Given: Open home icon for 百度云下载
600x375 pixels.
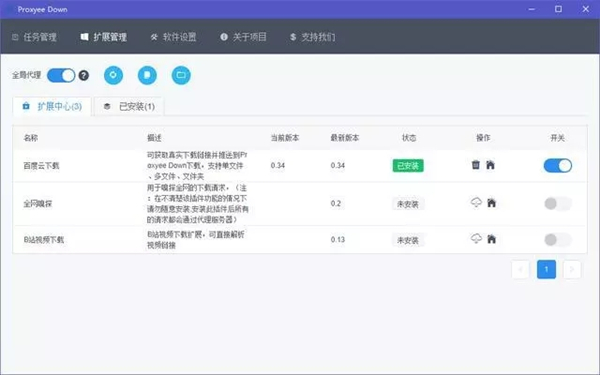Looking at the screenshot, I should coord(490,165).
